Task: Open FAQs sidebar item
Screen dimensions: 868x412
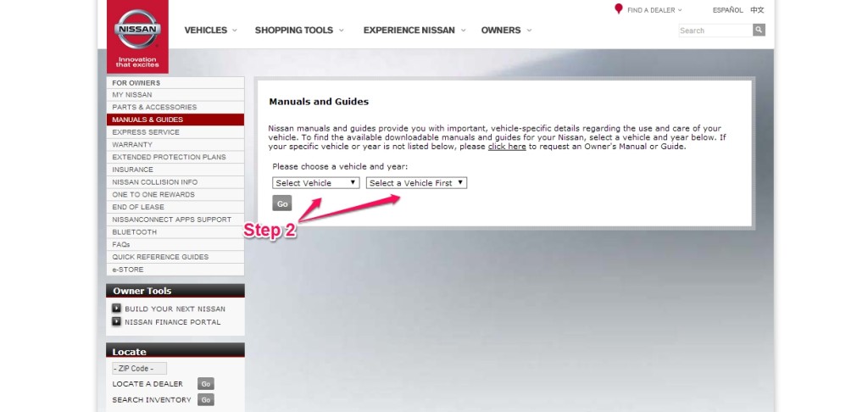Action: [x=175, y=244]
